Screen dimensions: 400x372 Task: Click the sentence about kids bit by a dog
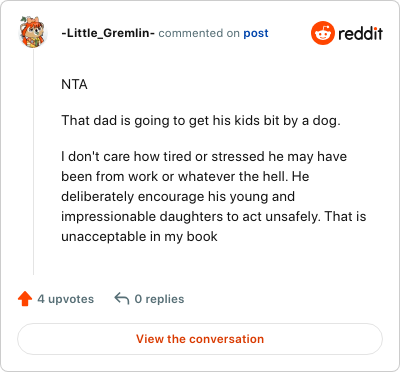[201, 121]
